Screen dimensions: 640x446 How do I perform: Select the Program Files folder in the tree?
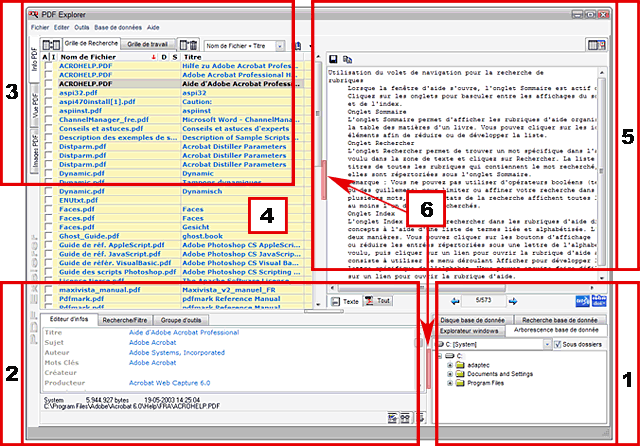point(486,383)
